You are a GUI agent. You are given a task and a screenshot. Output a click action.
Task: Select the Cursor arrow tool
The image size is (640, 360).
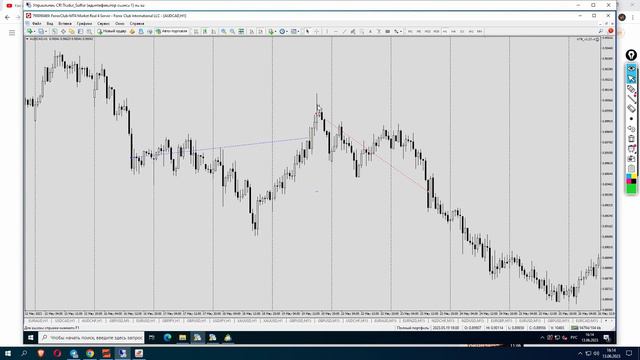click(307, 31)
